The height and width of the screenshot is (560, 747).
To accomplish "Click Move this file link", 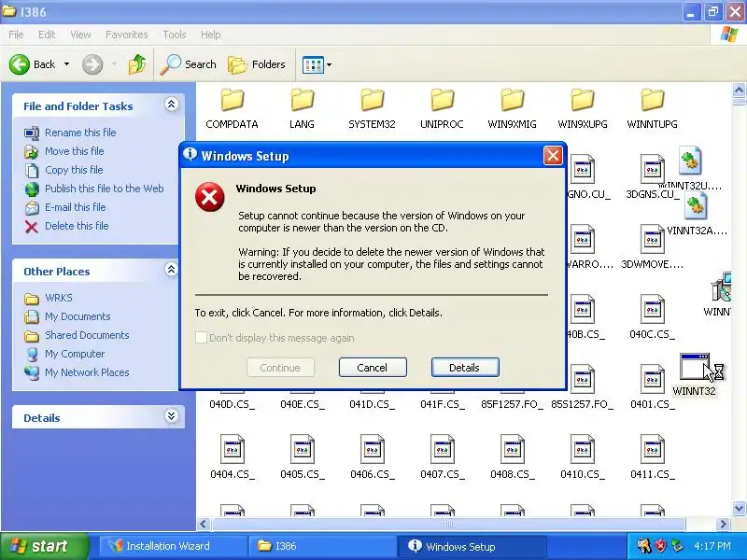I will tap(75, 151).
